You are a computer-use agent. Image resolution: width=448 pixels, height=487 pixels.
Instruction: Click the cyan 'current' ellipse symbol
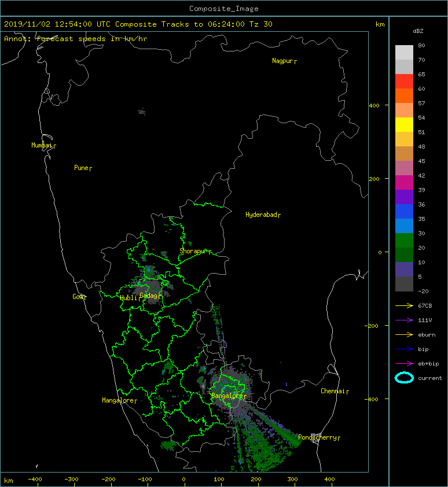click(x=404, y=378)
